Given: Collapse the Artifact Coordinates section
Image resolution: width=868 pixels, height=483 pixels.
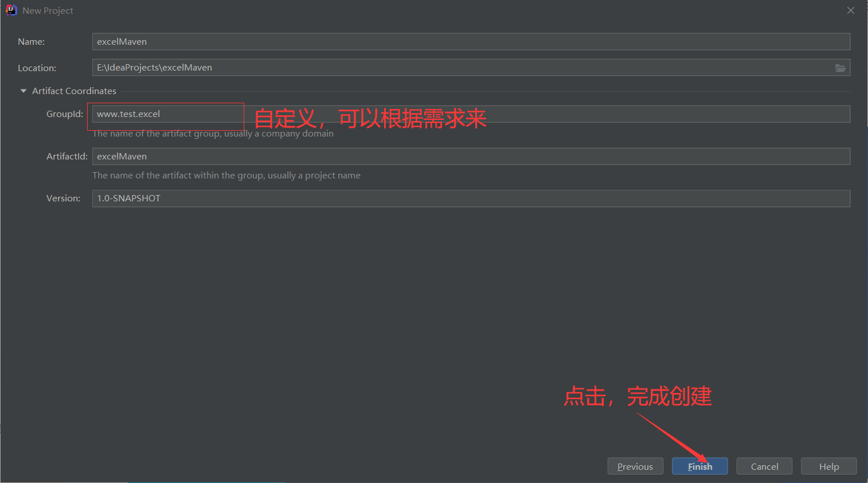Looking at the screenshot, I should (24, 91).
